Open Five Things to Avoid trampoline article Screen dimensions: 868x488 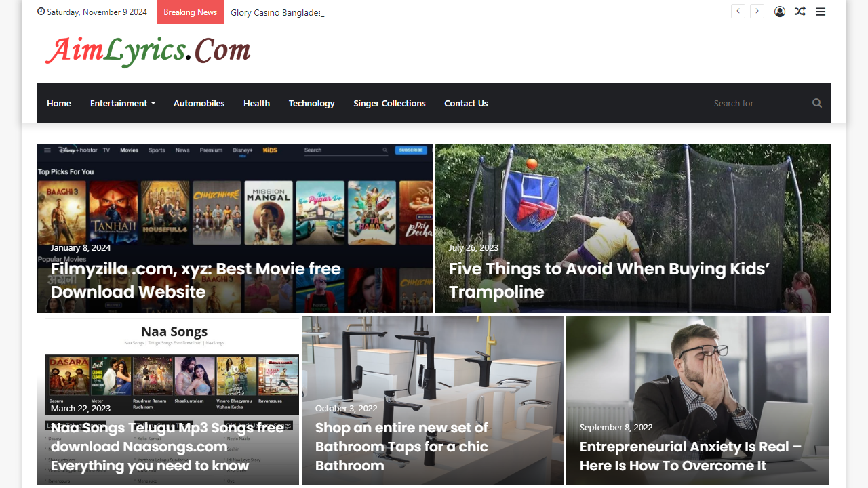coord(609,281)
